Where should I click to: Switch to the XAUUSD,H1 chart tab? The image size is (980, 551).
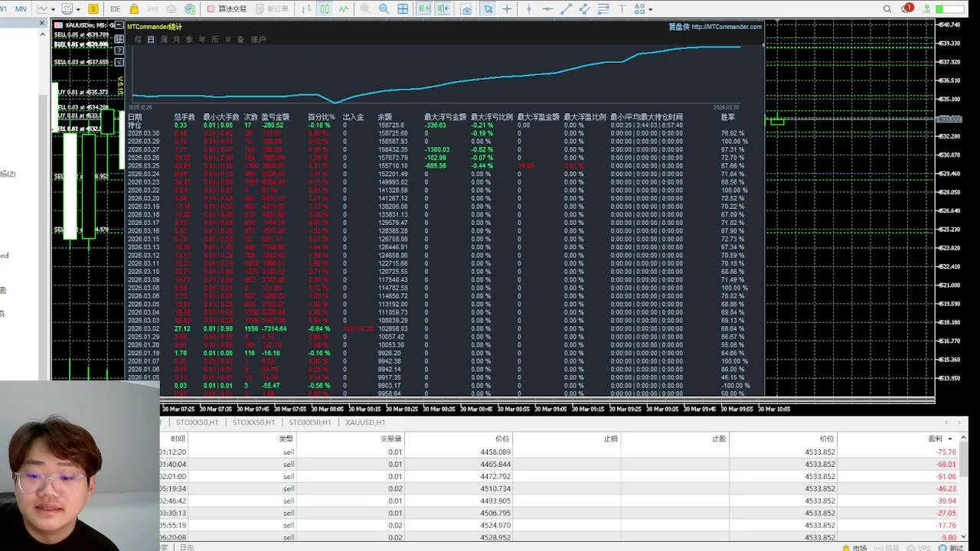(365, 422)
